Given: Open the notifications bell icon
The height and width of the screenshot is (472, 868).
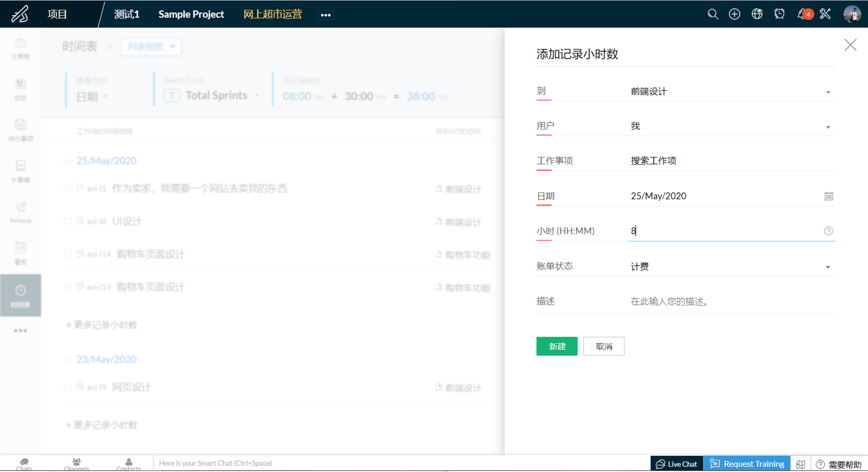Looking at the screenshot, I should 802,14.
